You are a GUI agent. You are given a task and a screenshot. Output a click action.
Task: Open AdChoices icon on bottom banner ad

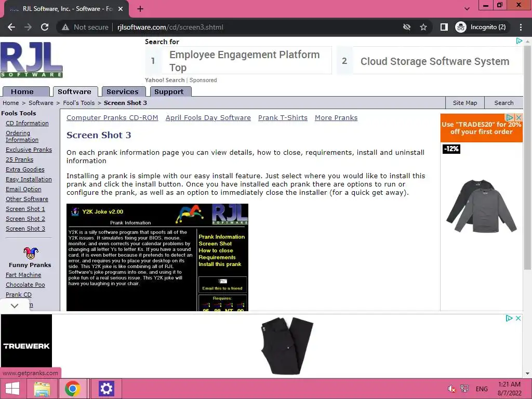coord(509,318)
